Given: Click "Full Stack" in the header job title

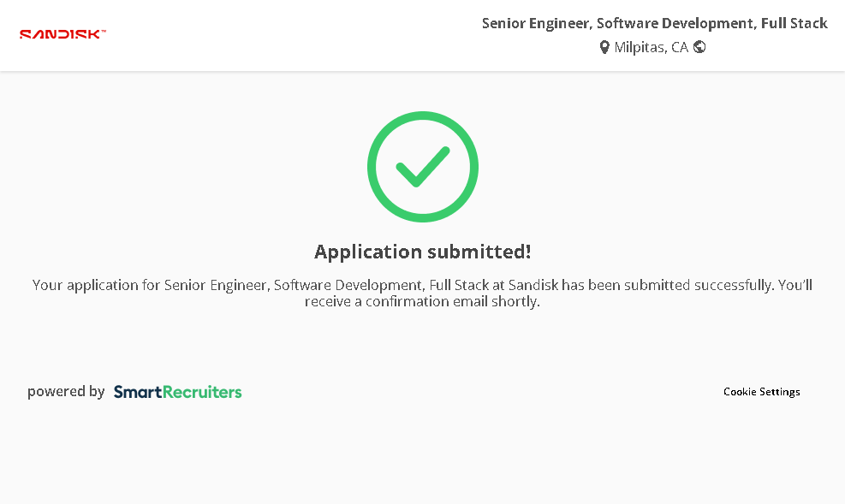Looking at the screenshot, I should click(x=794, y=23).
